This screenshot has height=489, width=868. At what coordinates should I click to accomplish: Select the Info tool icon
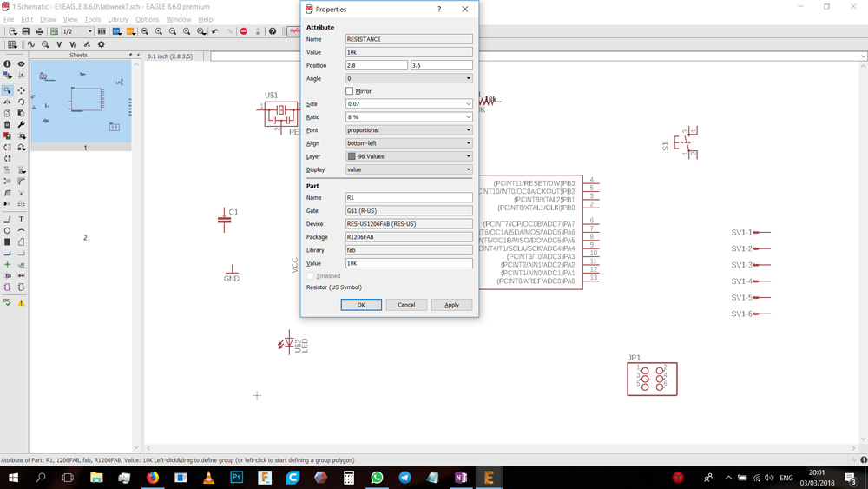[7, 63]
